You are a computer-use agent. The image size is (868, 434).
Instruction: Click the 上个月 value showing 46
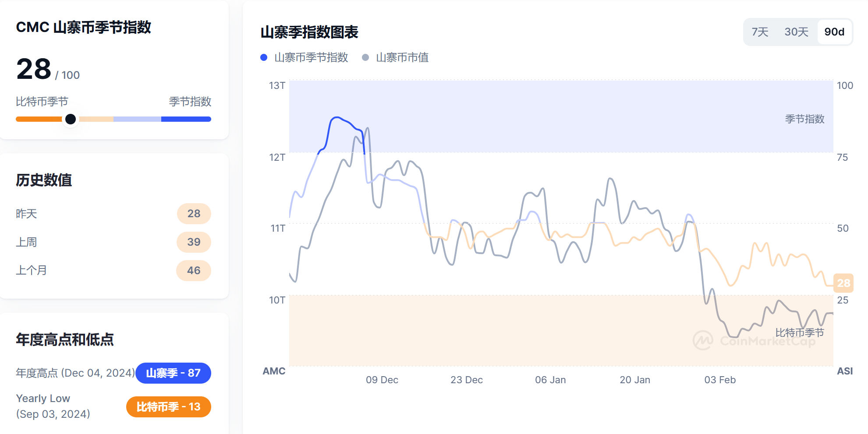click(194, 270)
